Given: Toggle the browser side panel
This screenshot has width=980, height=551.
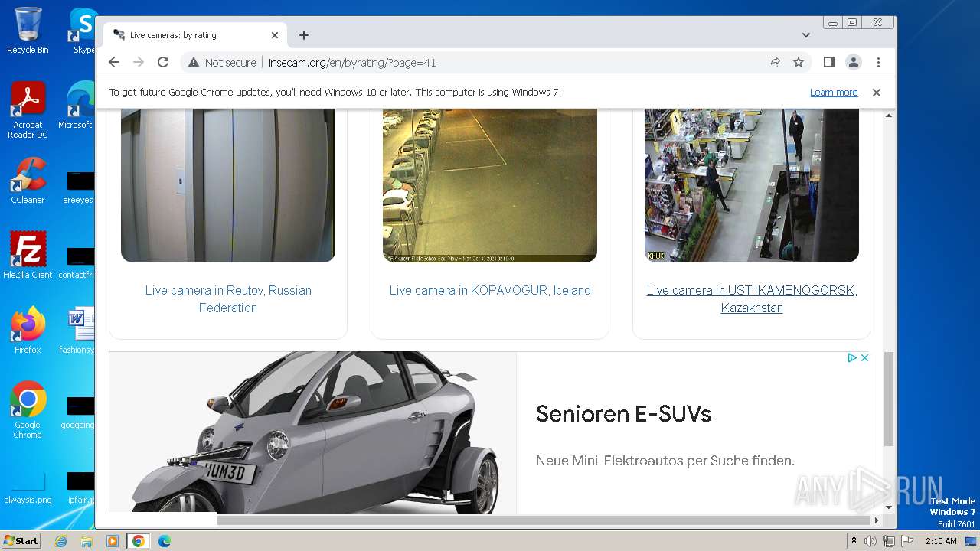Looking at the screenshot, I should [828, 62].
